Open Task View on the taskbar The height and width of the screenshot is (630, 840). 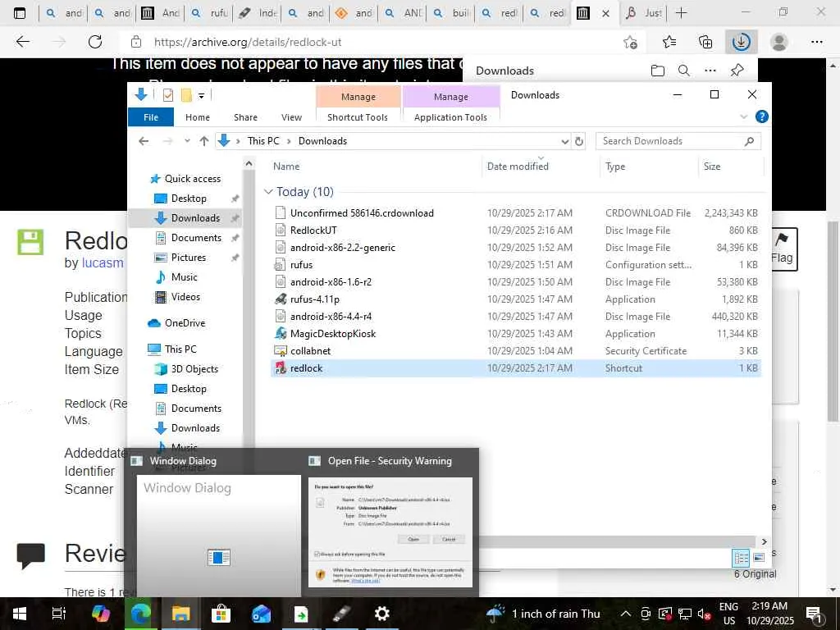coord(59,614)
